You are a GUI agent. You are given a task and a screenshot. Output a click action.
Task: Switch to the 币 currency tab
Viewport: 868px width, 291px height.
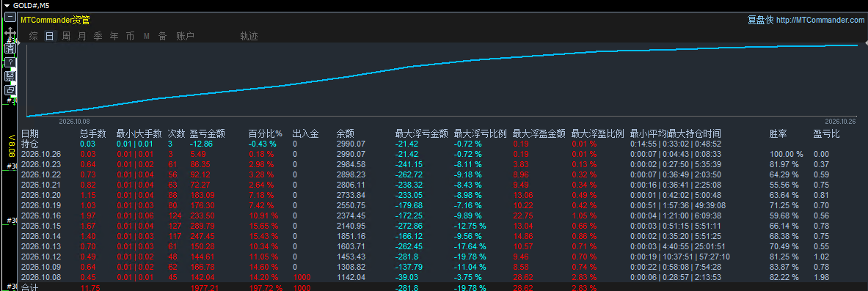click(x=130, y=36)
